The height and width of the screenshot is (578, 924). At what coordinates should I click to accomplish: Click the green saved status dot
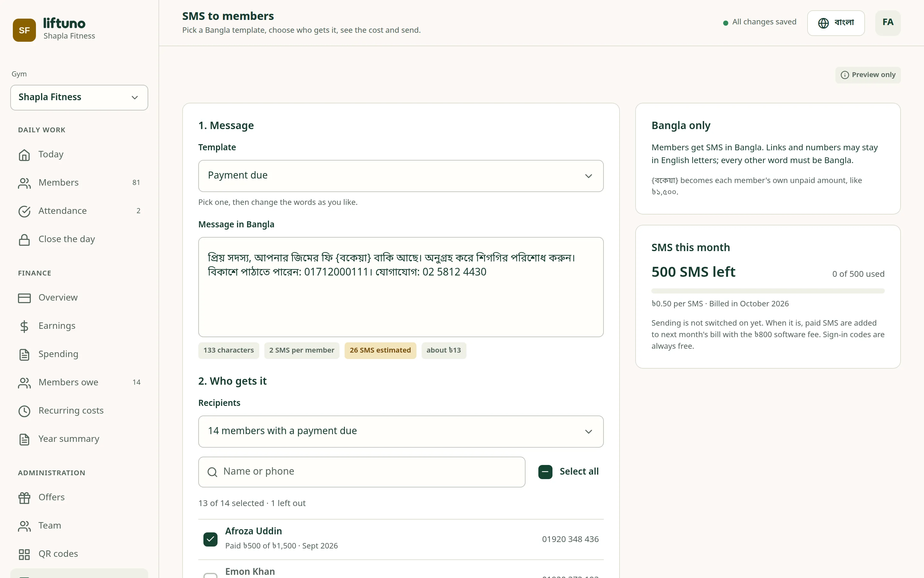[725, 23]
